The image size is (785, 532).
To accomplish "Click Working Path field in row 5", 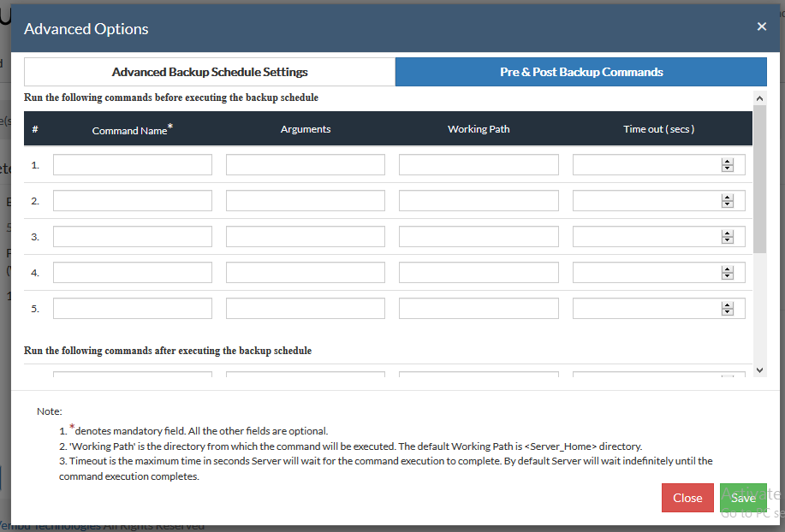I will (479, 309).
